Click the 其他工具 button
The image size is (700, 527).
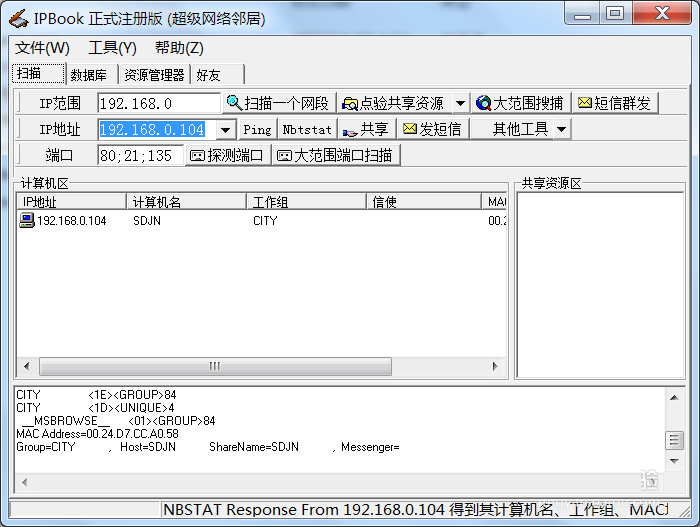512,130
